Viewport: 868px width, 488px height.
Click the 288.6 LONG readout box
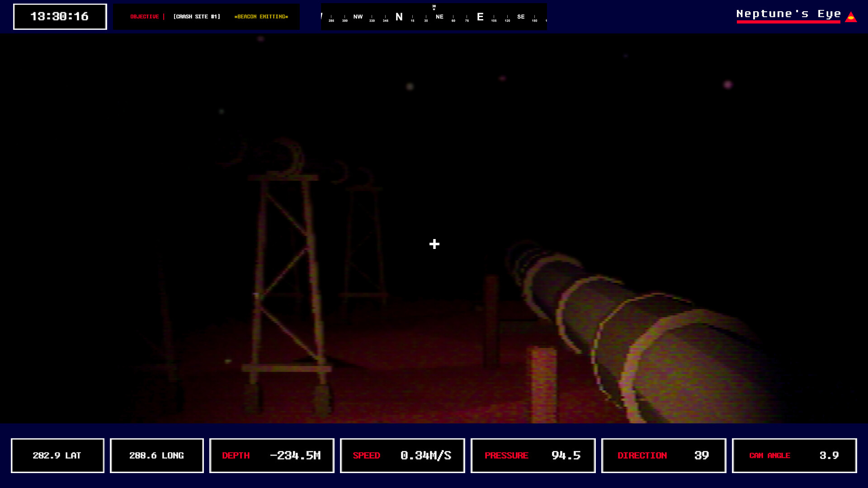click(x=156, y=455)
